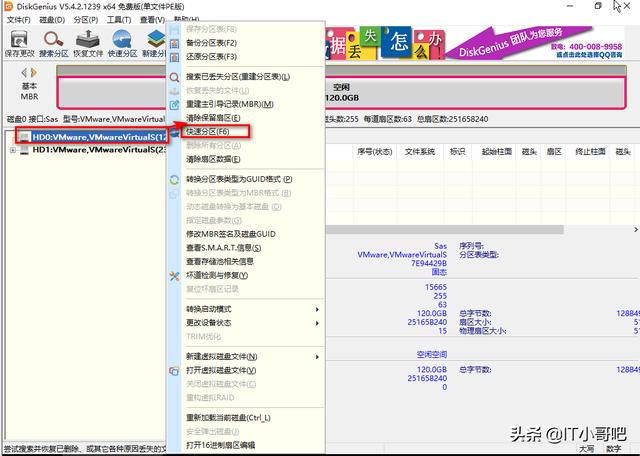The width and height of the screenshot is (640, 456).
Task: Select 搜索已丢失分区(重建分区表)
Action: (238, 77)
